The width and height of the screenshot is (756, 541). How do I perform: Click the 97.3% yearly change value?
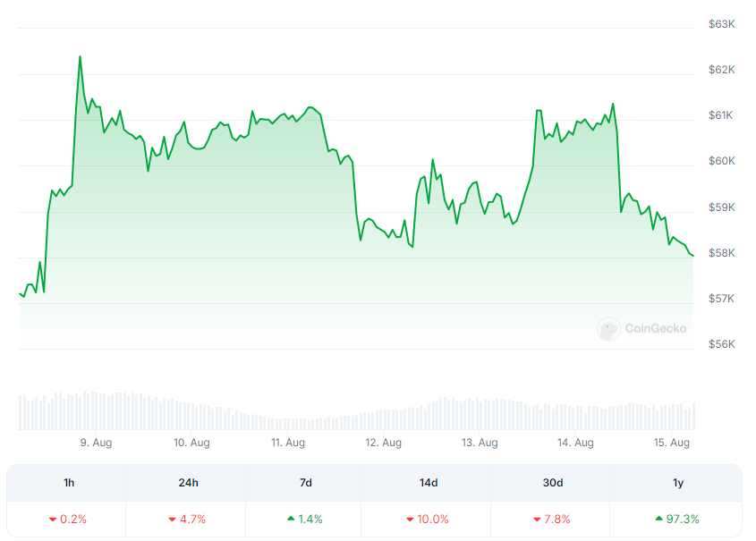[683, 519]
